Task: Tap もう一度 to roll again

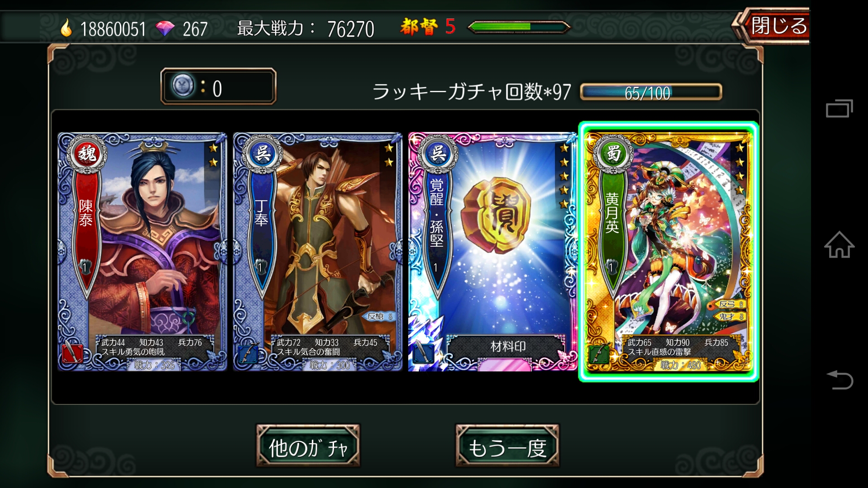Action: tap(507, 446)
